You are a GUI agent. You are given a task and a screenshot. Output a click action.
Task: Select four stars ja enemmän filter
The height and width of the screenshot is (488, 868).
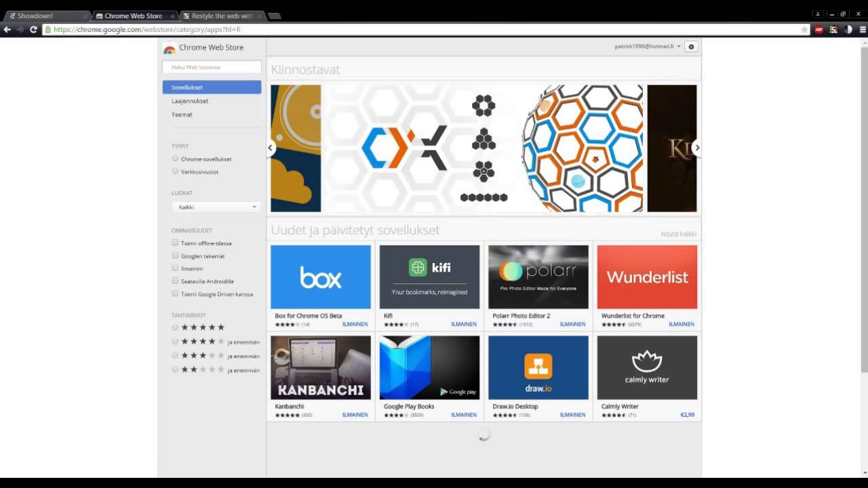click(x=175, y=342)
